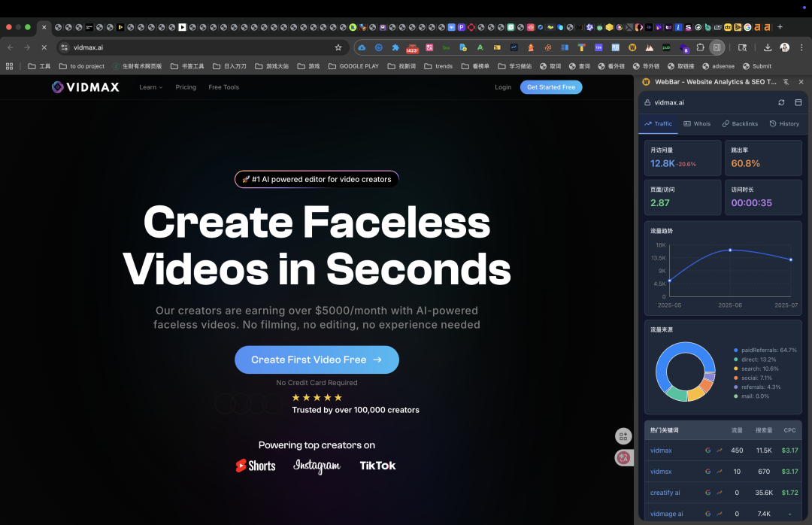The height and width of the screenshot is (525, 812).
Task: Click the site information icon in the address bar
Action: pos(64,47)
